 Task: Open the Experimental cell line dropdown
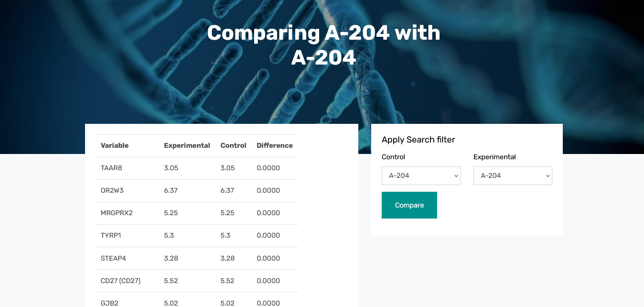[x=512, y=175]
